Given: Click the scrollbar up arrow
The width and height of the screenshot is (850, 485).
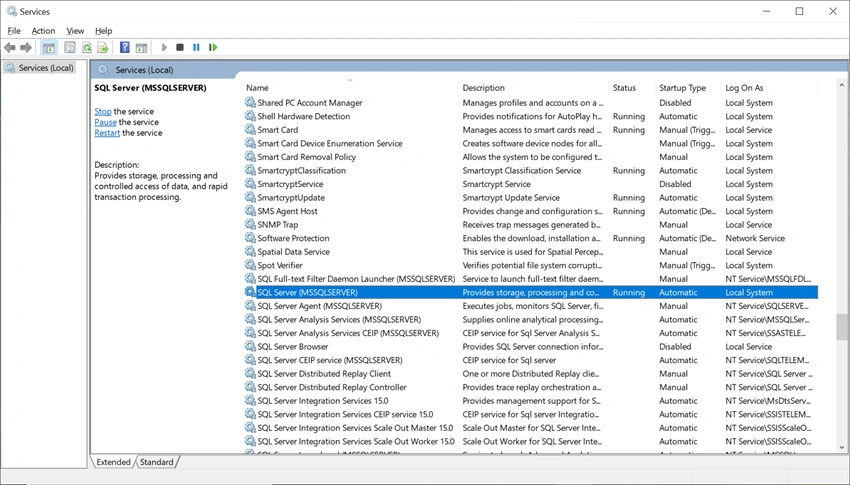Looking at the screenshot, I should [x=842, y=85].
